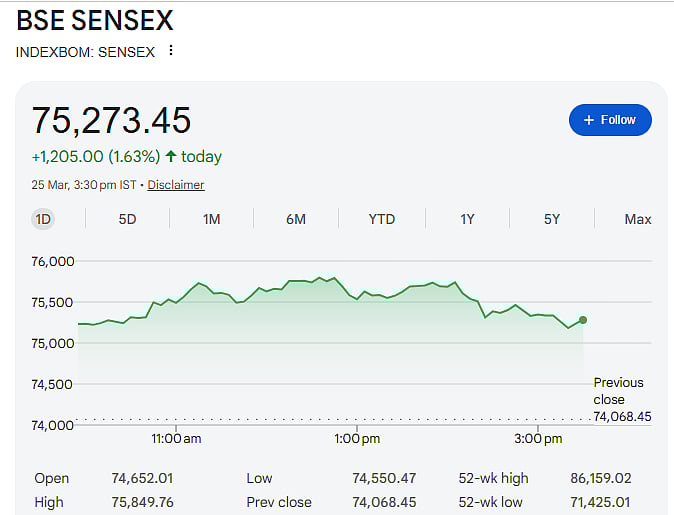
Task: Switch to the 5D chart range
Action: [x=127, y=219]
